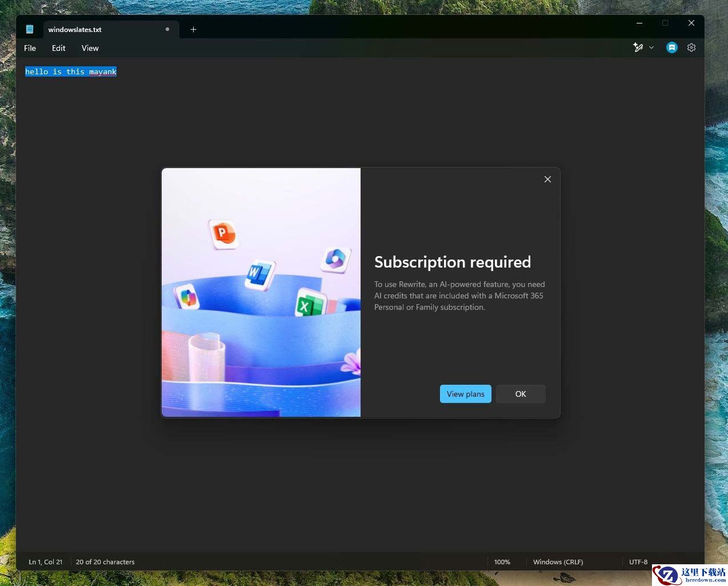Select the windowslates.txt tab
The image size is (728, 586).
(x=111, y=29)
